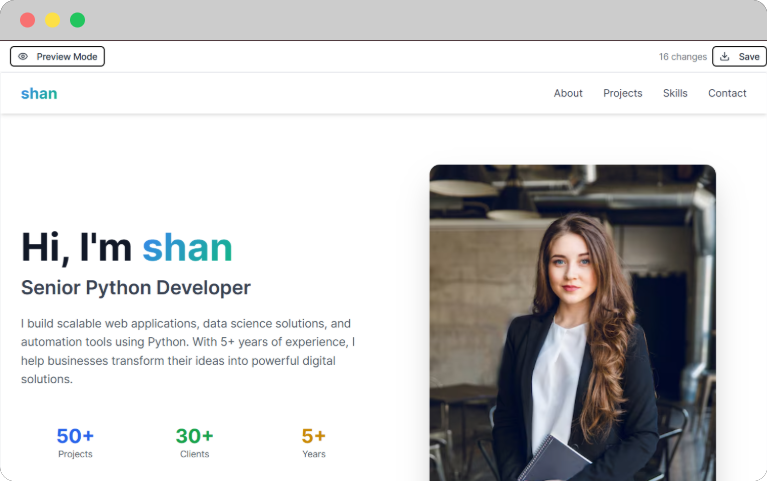Click the green 30+ Clients stat
767x481 pixels.
pos(194,442)
